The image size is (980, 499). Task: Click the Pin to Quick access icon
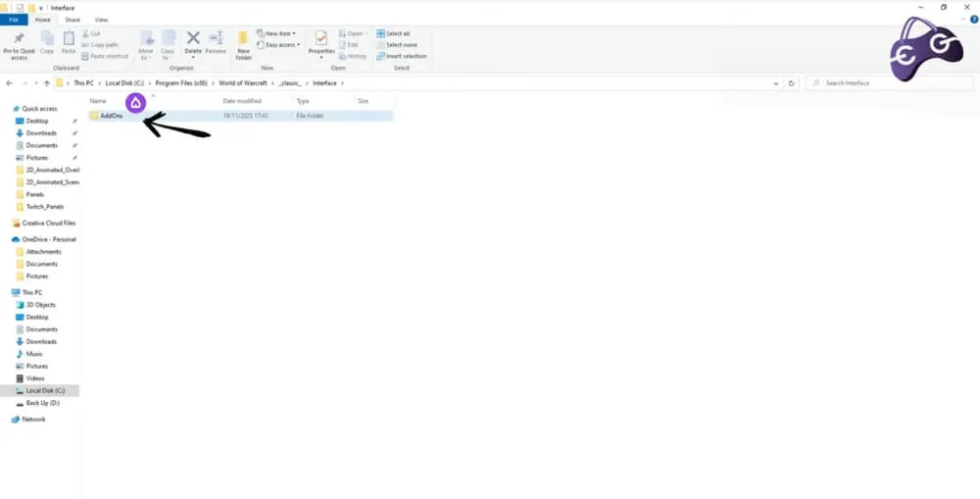(19, 39)
